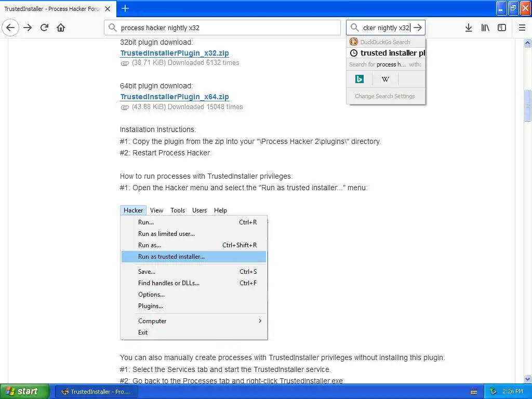Click the Hacker menu screenshot image

pos(194,272)
